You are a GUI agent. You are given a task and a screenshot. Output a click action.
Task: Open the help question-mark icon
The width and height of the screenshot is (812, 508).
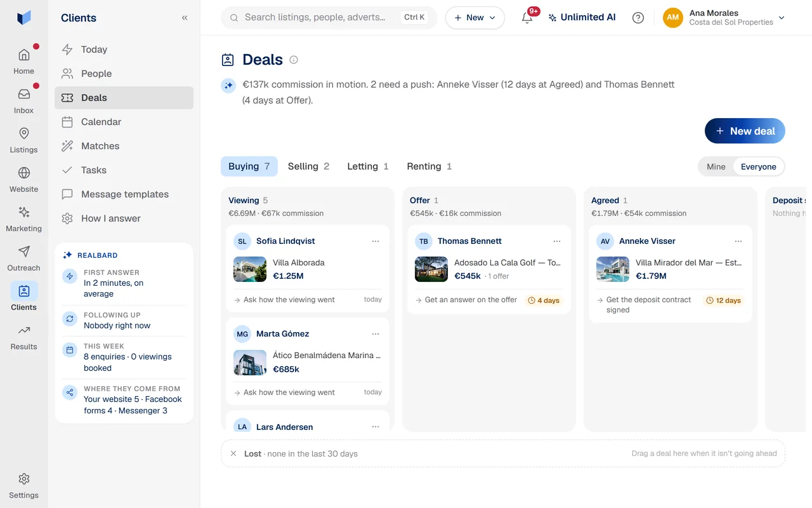pos(638,18)
